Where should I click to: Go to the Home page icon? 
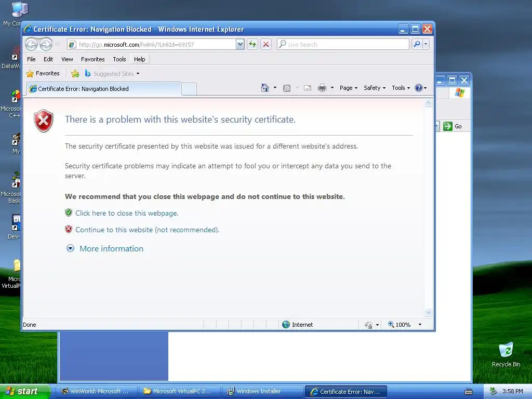265,88
